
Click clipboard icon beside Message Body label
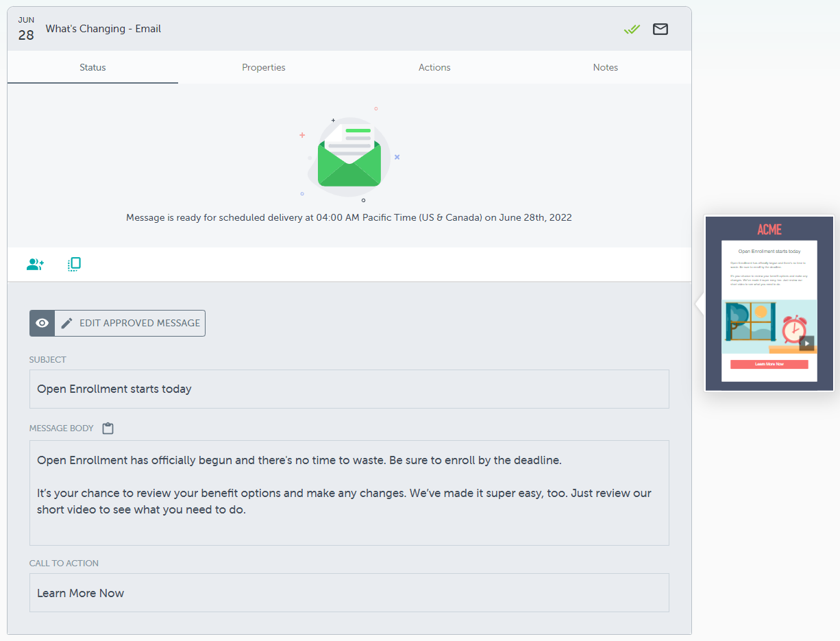tap(108, 428)
